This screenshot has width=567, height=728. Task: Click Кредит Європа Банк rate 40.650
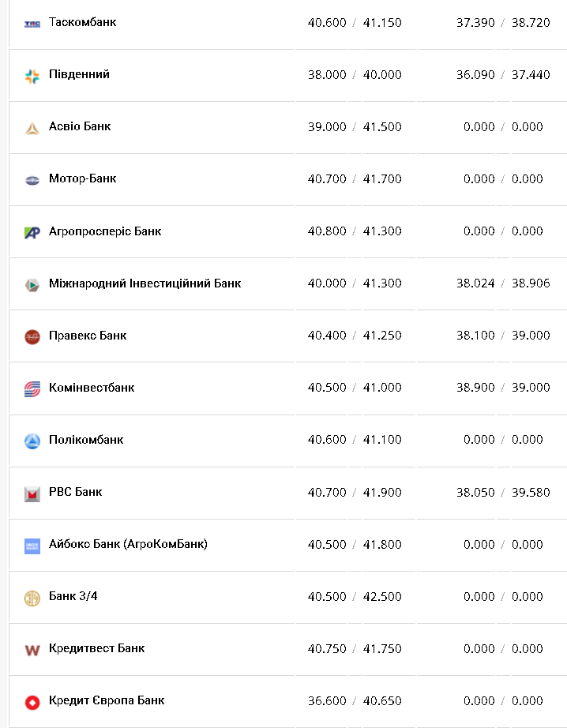(x=382, y=701)
